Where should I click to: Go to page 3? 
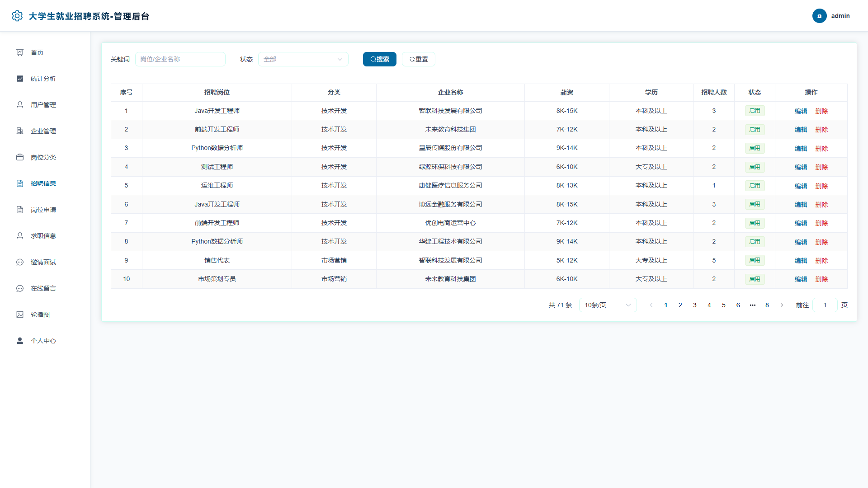695,305
